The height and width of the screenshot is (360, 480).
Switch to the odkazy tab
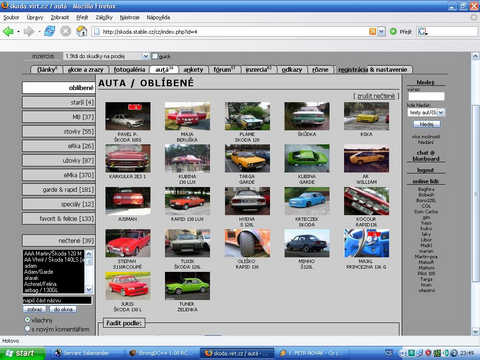292,69
